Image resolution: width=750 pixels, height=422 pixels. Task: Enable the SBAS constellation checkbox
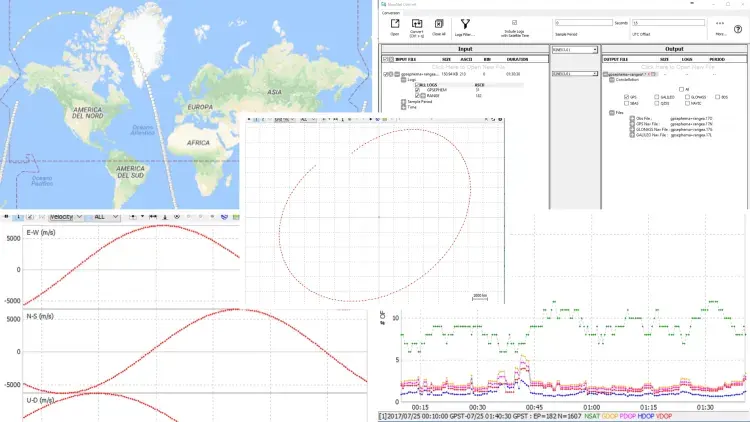[x=626, y=103]
